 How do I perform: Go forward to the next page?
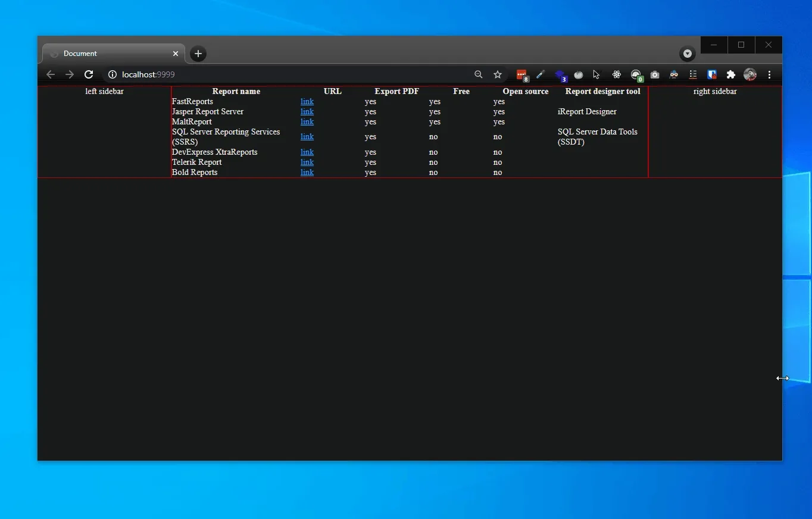(70, 74)
